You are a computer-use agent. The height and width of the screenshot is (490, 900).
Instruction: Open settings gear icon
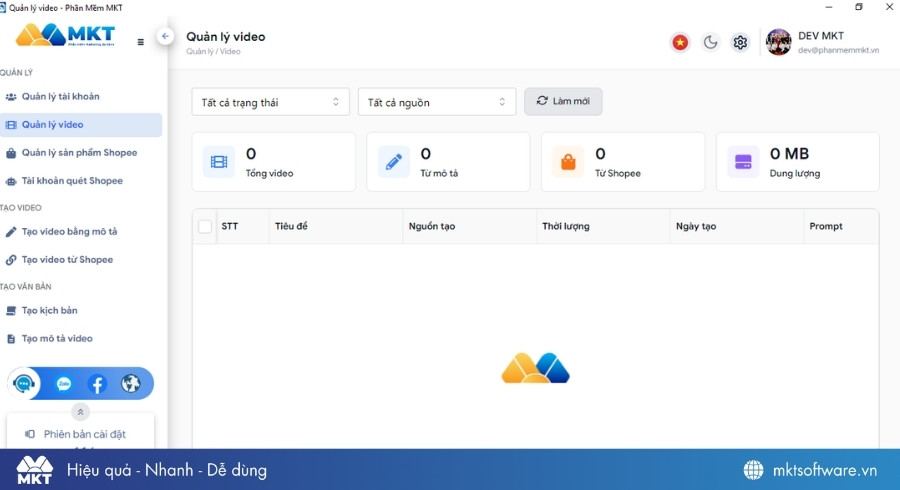740,42
